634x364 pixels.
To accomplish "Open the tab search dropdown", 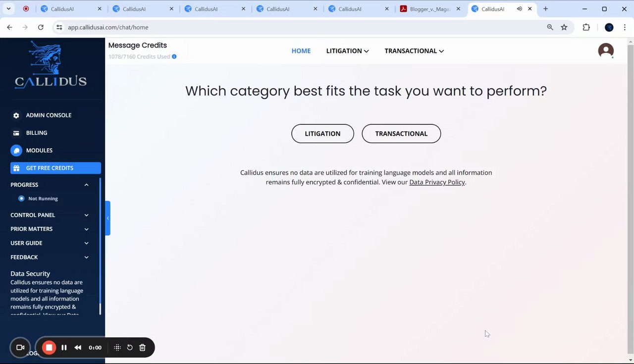I will [8, 9].
